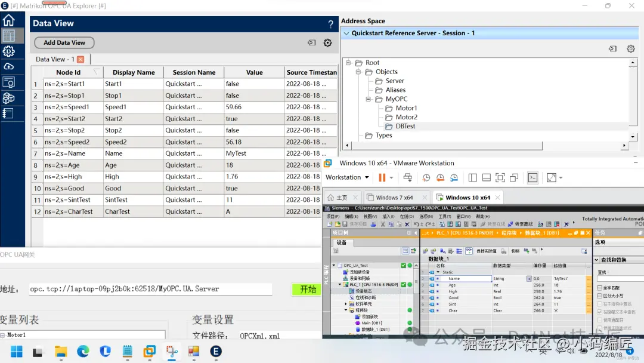644x363 pixels.
Task: Toggle the 在隐藏文本中查找 checkbox
Action: pyautogui.click(x=599, y=312)
